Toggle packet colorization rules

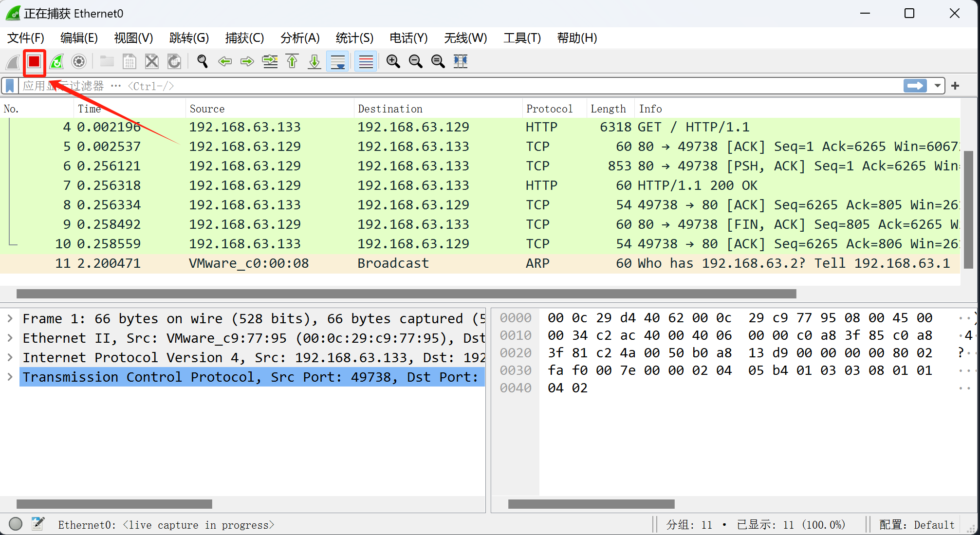pyautogui.click(x=366, y=61)
